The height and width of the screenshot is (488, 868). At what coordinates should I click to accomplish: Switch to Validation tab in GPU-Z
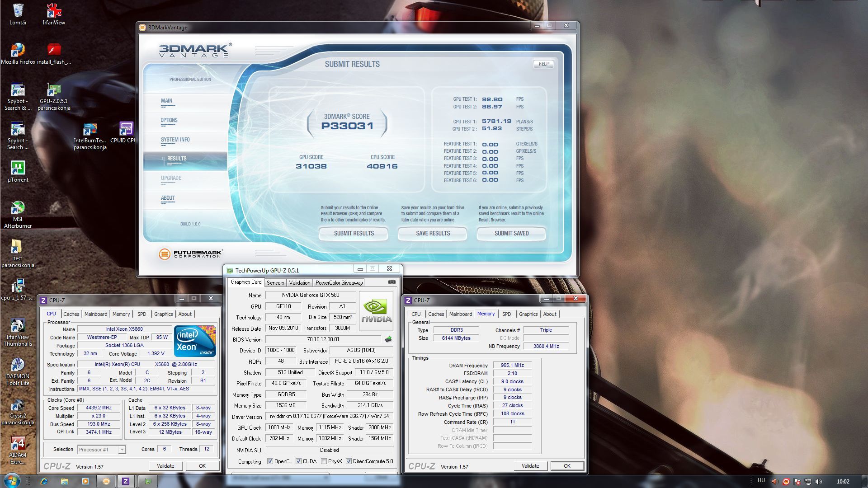(x=300, y=283)
